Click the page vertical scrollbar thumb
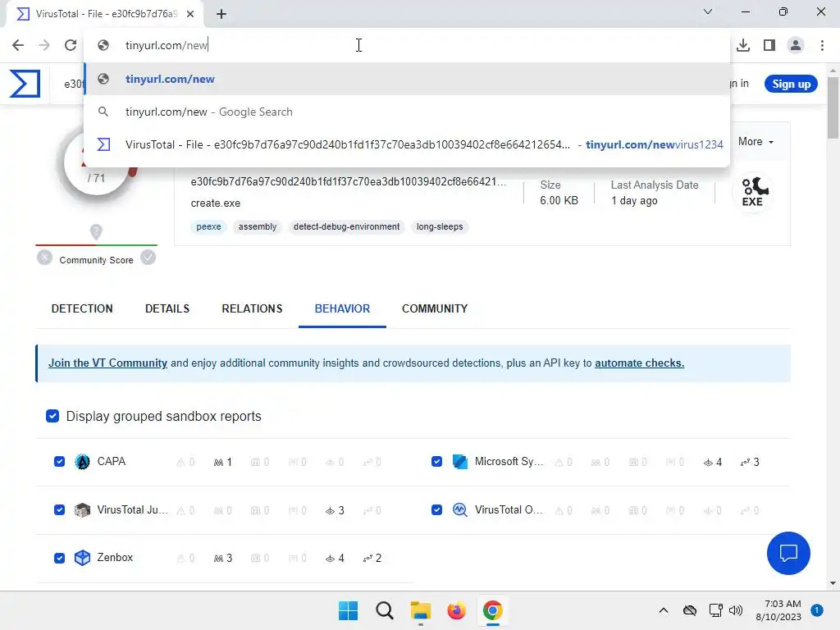Screen dimensions: 840x630 tap(833, 107)
